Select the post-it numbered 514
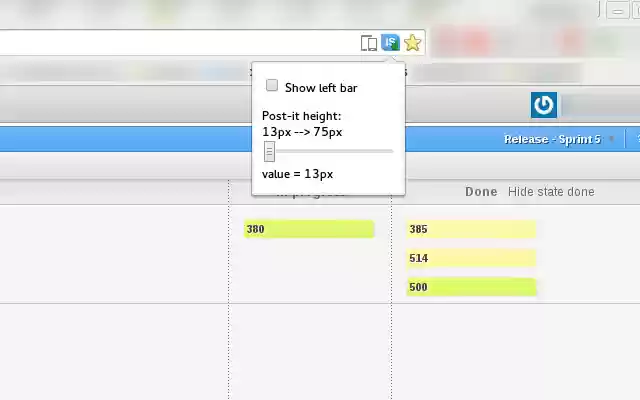 pos(471,258)
